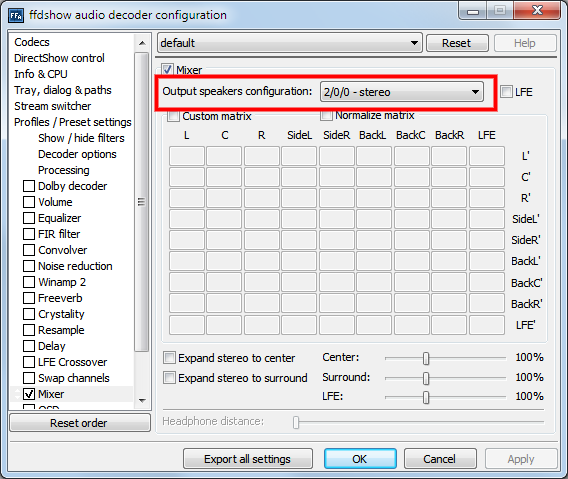Click Export all settings button

point(248,459)
